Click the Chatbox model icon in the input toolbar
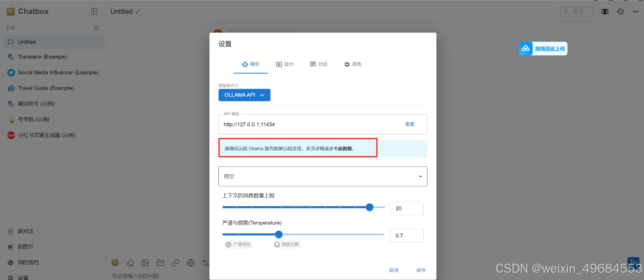Screen dimensions: 644x280 (x=115, y=263)
